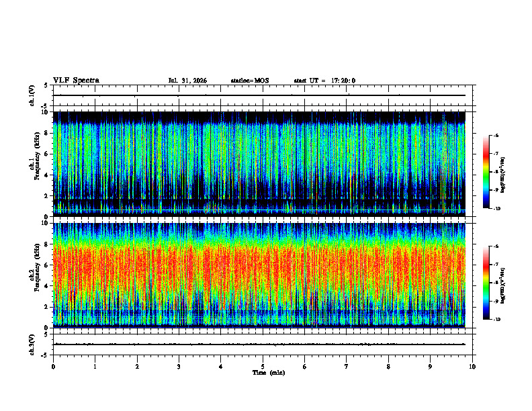This screenshot has height=411, width=532.
Task: Click the "2" tick on the time axis
Action: point(137,367)
